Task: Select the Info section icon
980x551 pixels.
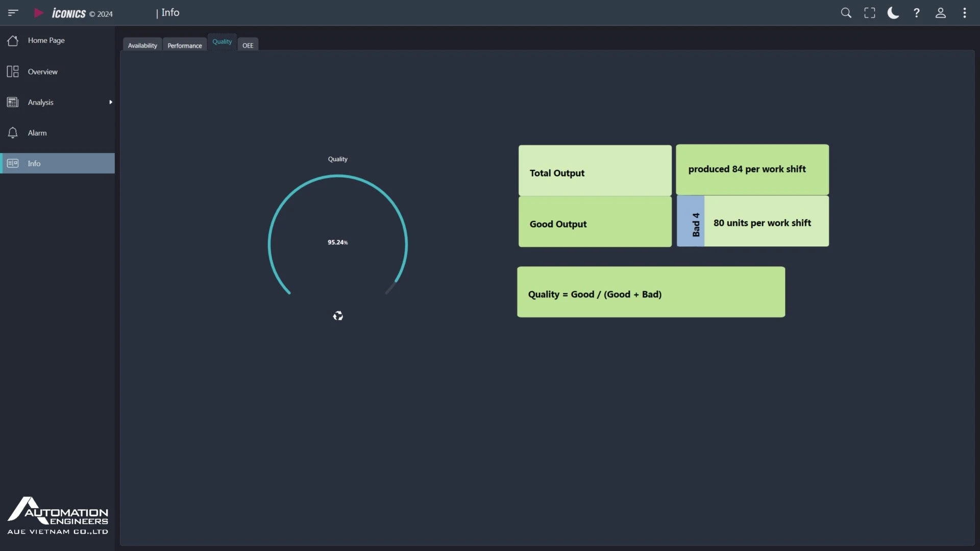Action: [x=12, y=163]
